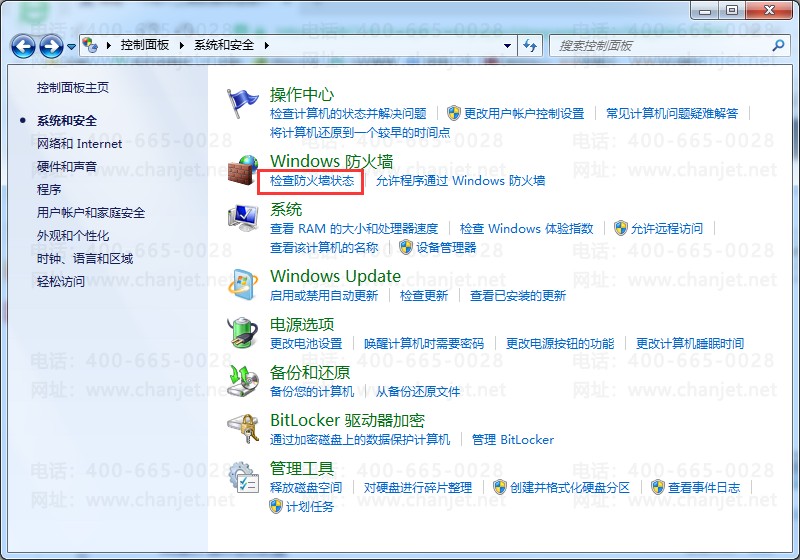The width and height of the screenshot is (800, 560).
Task: Click the 管理工具 gear checklist icon
Action: [x=244, y=477]
